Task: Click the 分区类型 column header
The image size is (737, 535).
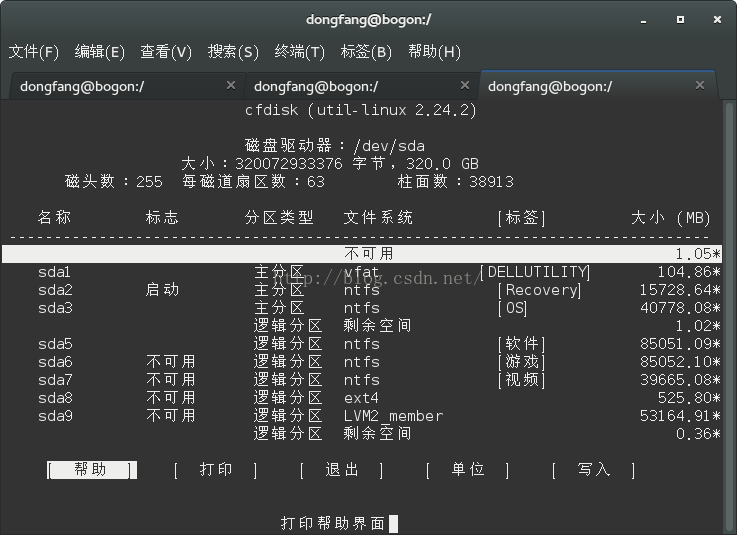Action: (279, 217)
